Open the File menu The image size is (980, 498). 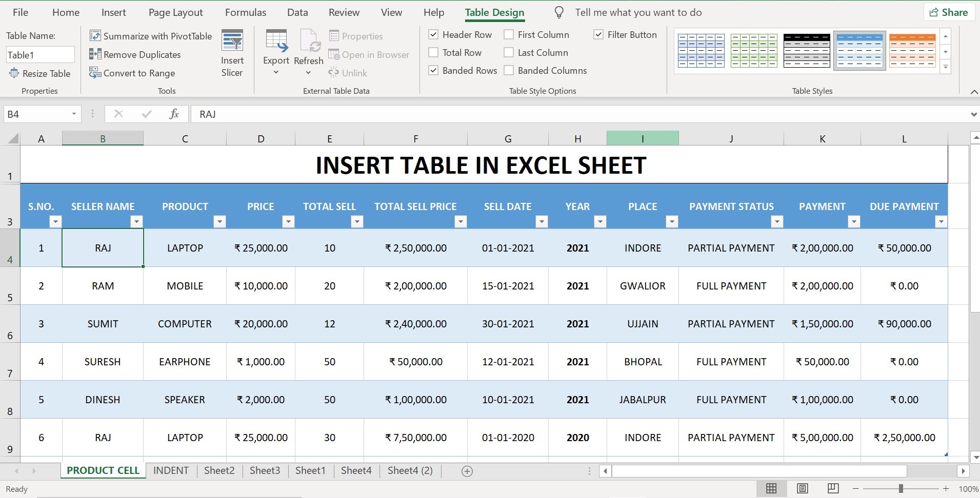[21, 12]
